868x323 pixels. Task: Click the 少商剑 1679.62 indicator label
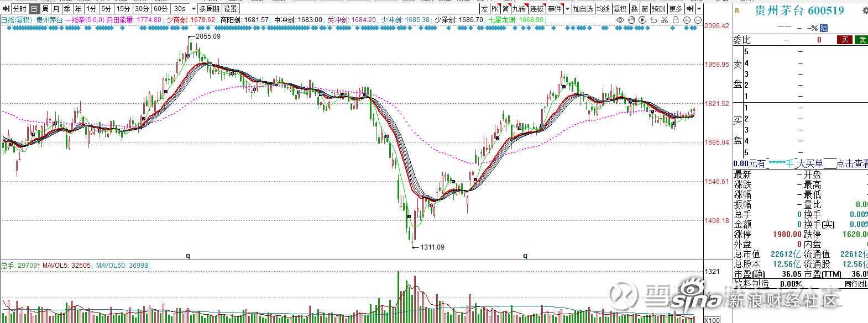(x=191, y=20)
